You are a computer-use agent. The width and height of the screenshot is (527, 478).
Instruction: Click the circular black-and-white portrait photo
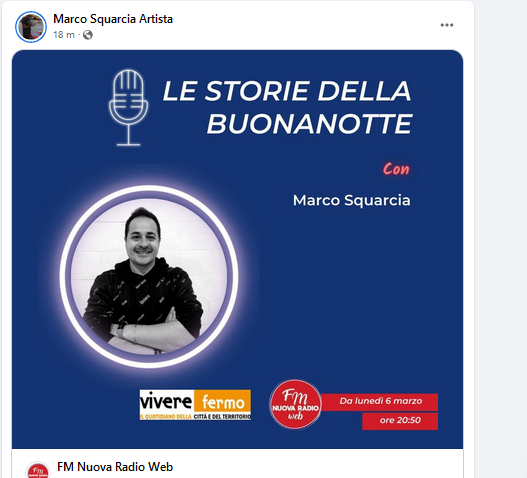click(x=149, y=276)
